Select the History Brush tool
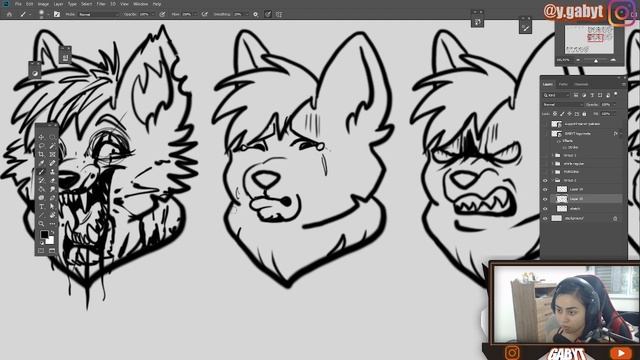This screenshot has width=640, height=360. 41,180
